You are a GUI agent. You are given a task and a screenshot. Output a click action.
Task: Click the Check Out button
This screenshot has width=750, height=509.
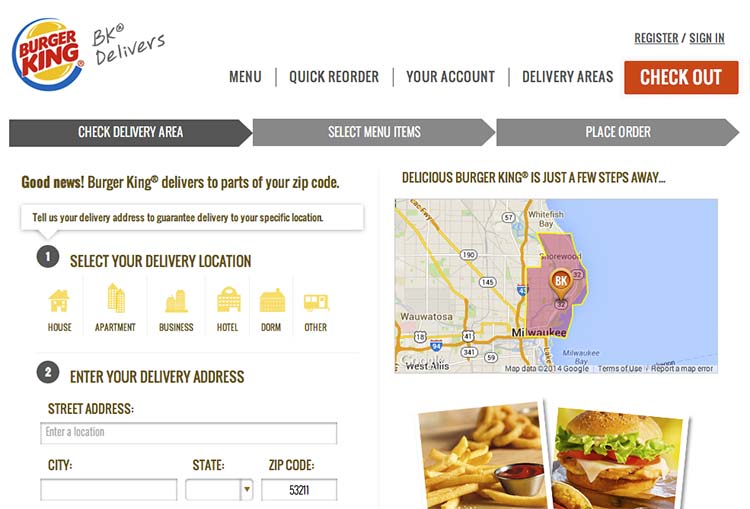pos(681,77)
